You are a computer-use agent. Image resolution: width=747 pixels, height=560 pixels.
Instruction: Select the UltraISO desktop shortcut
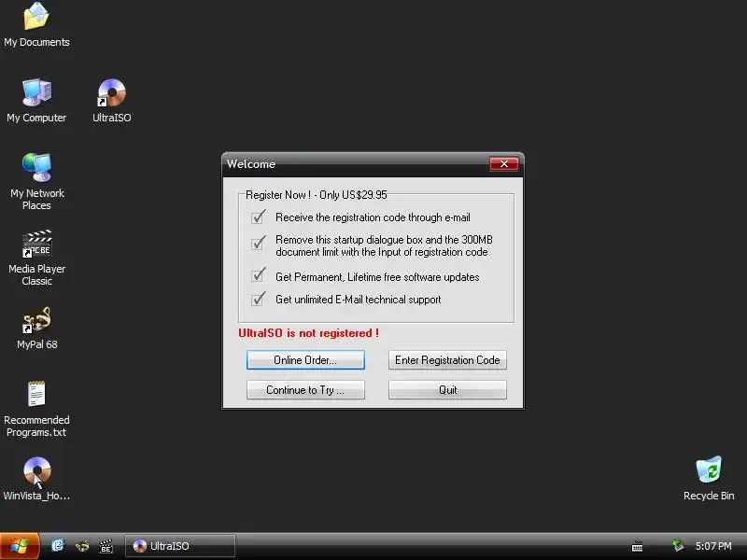(x=111, y=100)
